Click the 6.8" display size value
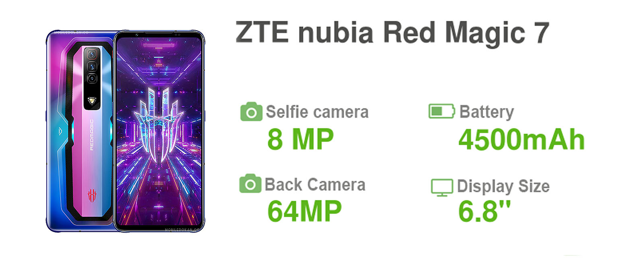The image size is (644, 262). coord(484,211)
